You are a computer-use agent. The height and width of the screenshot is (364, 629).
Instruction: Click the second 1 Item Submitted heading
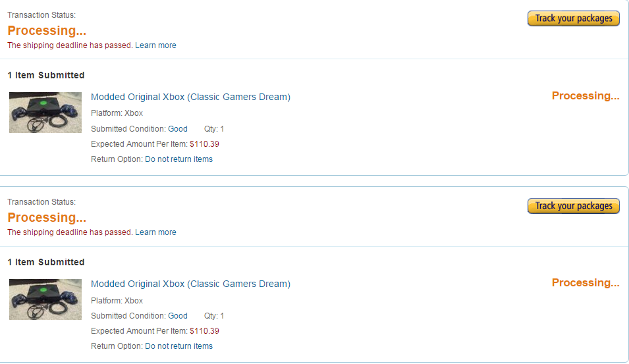tap(46, 262)
